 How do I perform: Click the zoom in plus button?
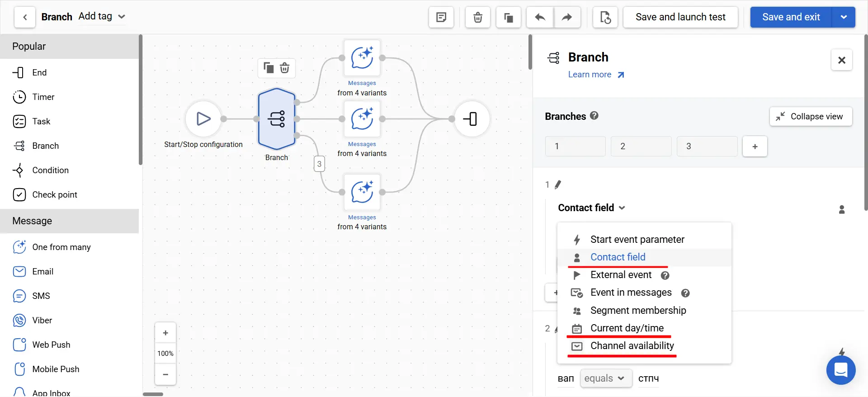(x=165, y=333)
